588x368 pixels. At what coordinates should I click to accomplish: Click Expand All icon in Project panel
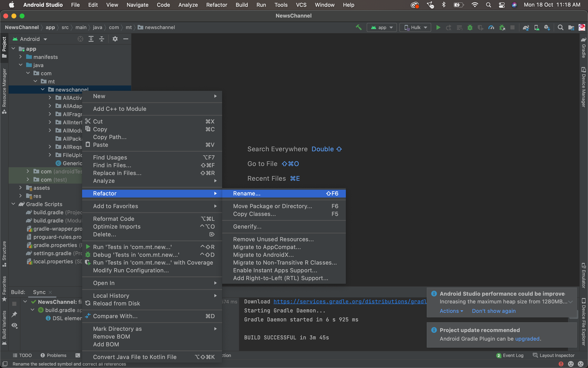(x=91, y=39)
